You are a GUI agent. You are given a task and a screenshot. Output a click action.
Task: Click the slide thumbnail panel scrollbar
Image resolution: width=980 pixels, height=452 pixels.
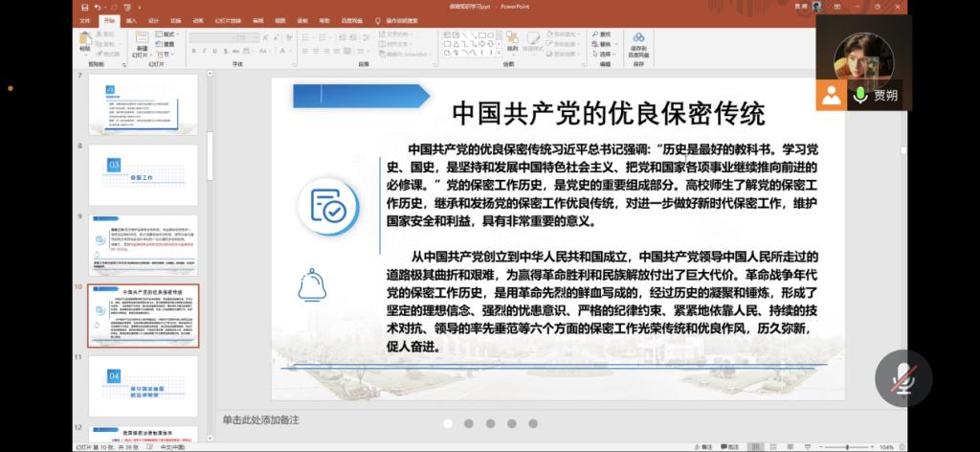(210, 156)
